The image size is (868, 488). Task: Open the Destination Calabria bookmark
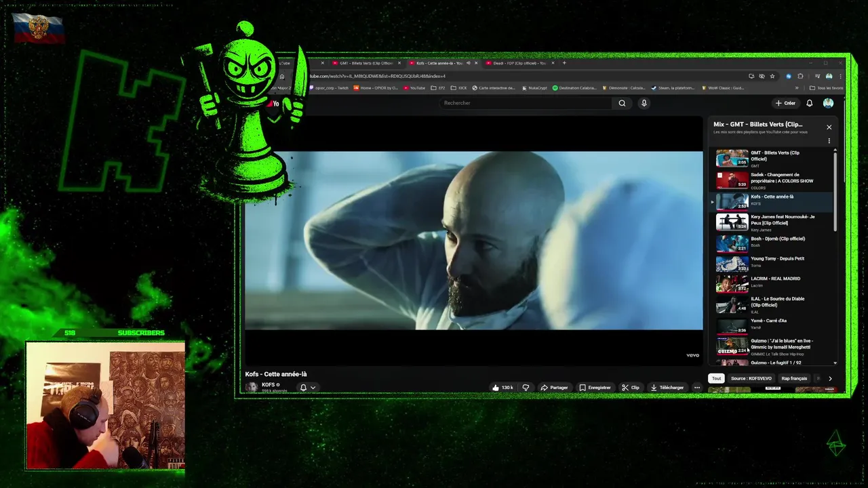575,87
